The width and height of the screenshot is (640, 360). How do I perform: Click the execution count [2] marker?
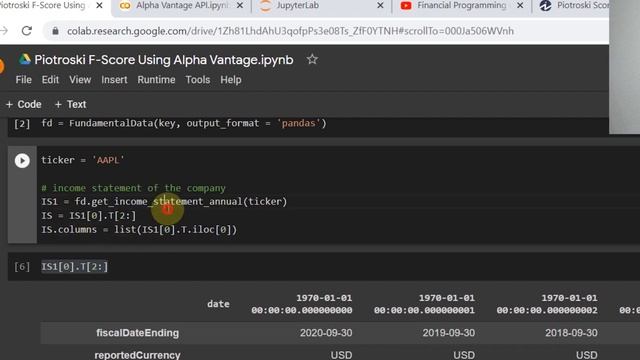[22, 124]
